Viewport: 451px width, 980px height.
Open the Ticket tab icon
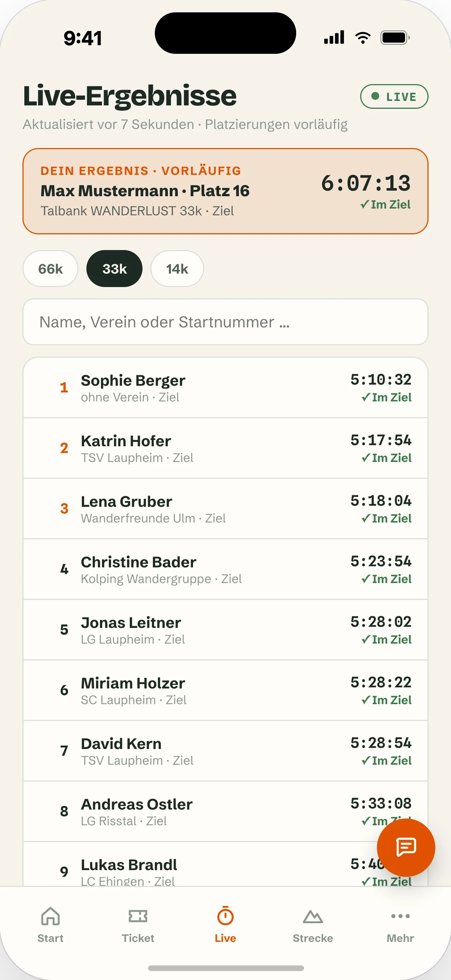(x=138, y=916)
